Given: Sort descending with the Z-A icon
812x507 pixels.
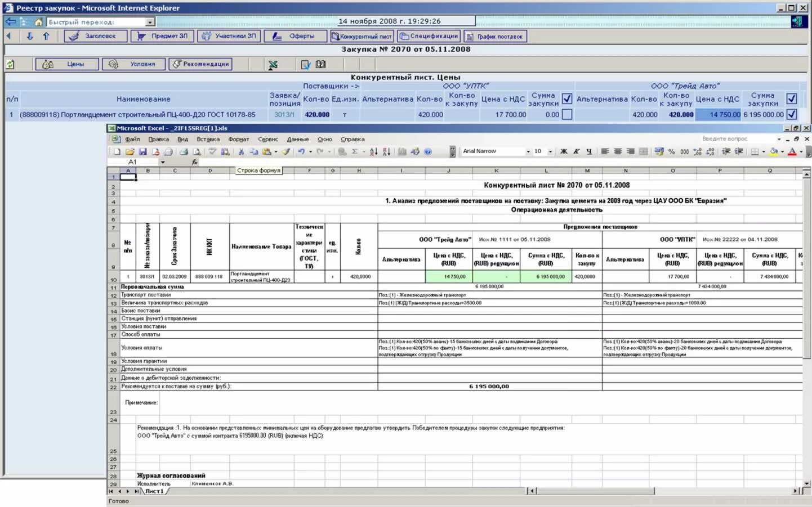Looking at the screenshot, I should point(386,151).
